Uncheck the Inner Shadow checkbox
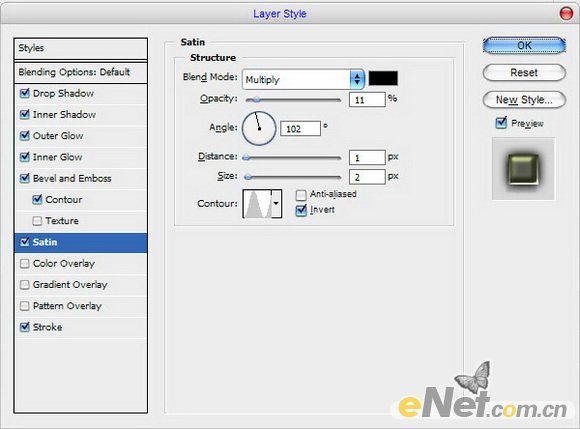Screen dimensions: 580x429 (x=24, y=114)
